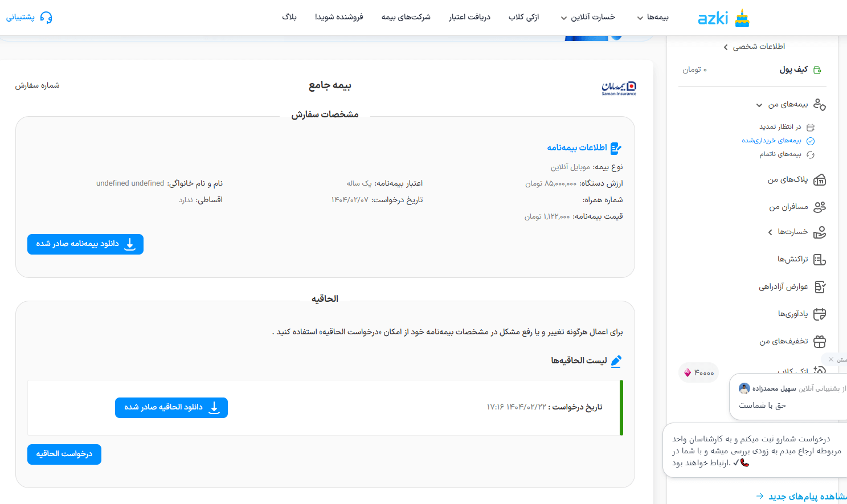The image size is (847, 504).
Task: Click the مسافران من travelers icon
Action: (x=819, y=207)
